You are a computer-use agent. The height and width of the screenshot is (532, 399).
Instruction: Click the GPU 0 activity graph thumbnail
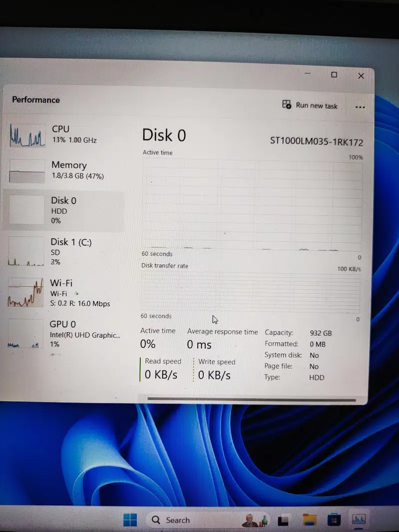(25, 334)
